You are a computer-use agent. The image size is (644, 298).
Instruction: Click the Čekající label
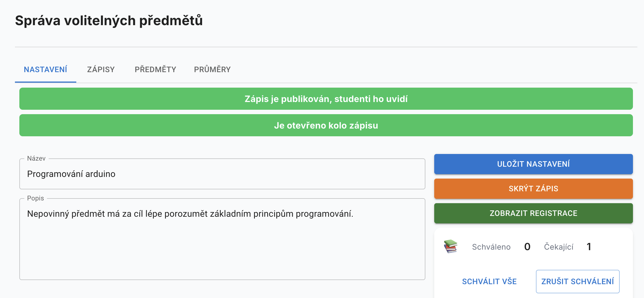[559, 247]
